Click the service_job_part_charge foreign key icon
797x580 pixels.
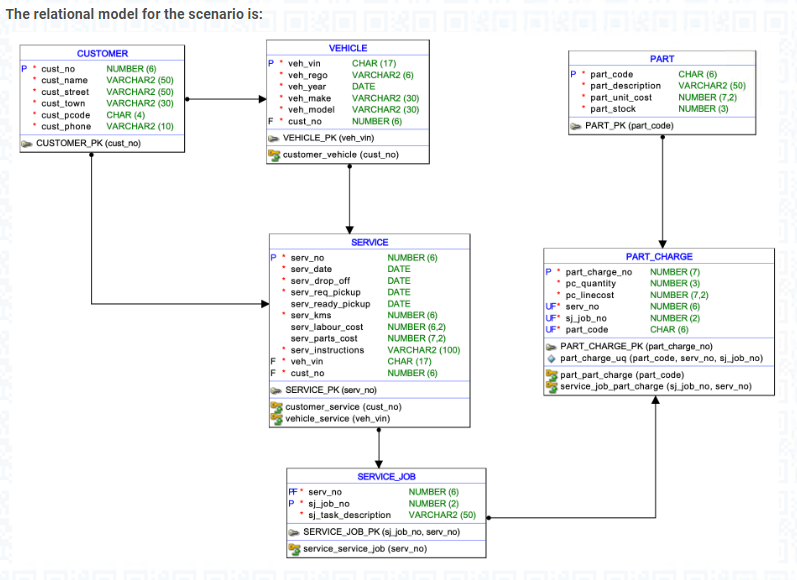tap(551, 387)
